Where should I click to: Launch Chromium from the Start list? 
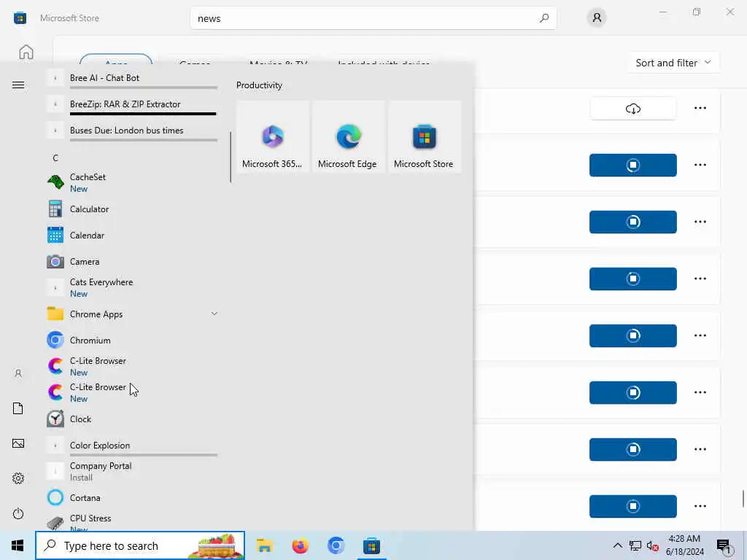(x=131, y=341)
